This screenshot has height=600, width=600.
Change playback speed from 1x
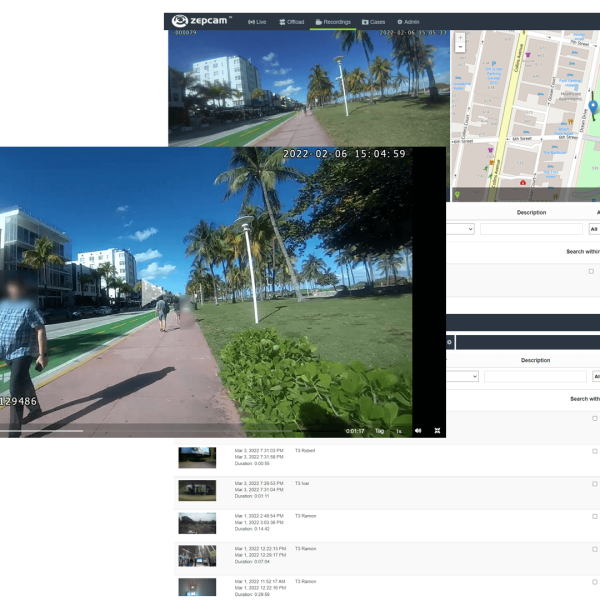coord(398,431)
